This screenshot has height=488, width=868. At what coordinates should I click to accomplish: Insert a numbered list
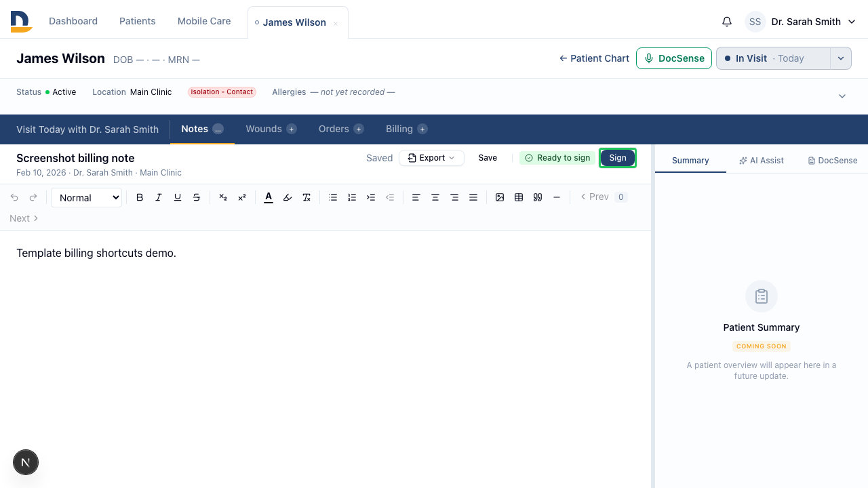click(x=352, y=197)
